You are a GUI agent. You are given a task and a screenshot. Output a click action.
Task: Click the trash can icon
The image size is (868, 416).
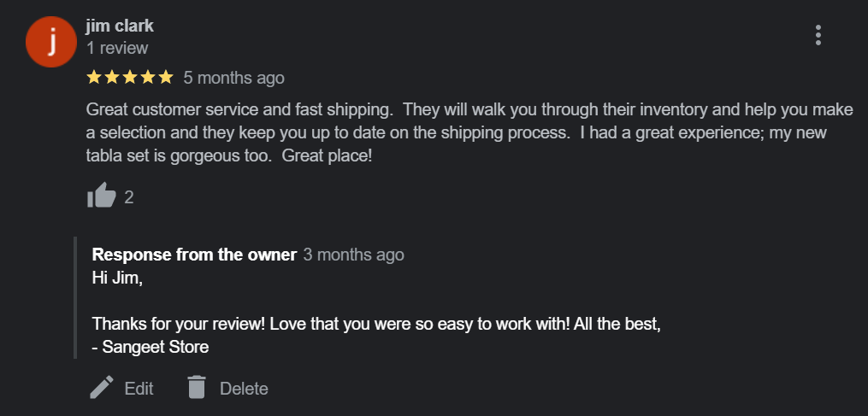coord(198,388)
